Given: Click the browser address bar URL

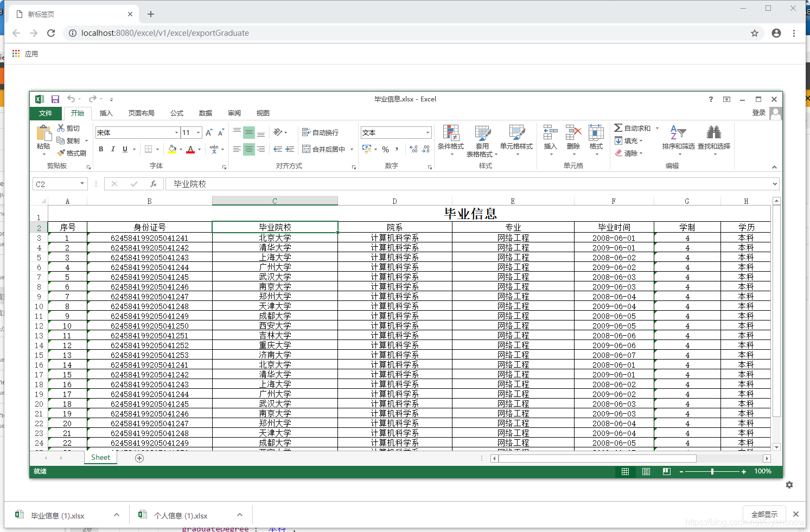Looking at the screenshot, I should click(x=165, y=33).
